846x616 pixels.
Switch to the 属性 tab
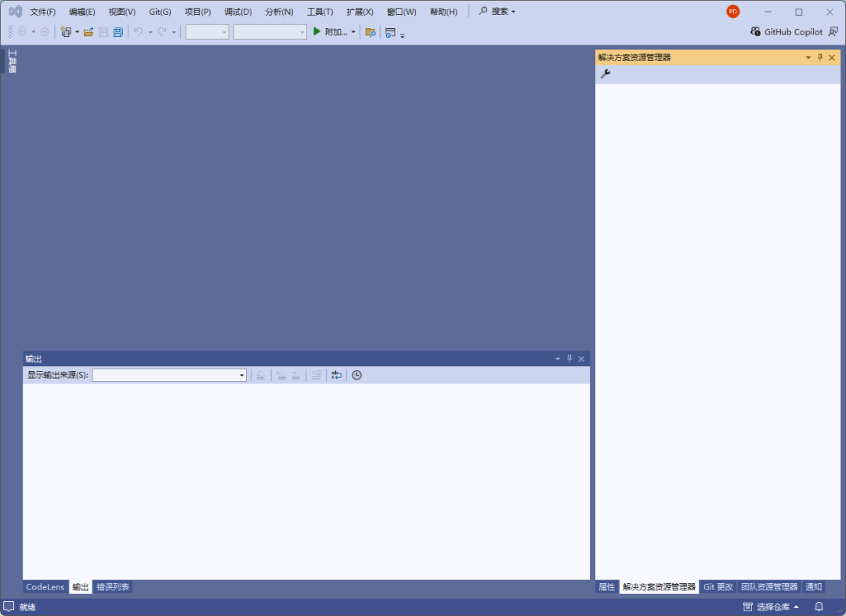point(607,587)
